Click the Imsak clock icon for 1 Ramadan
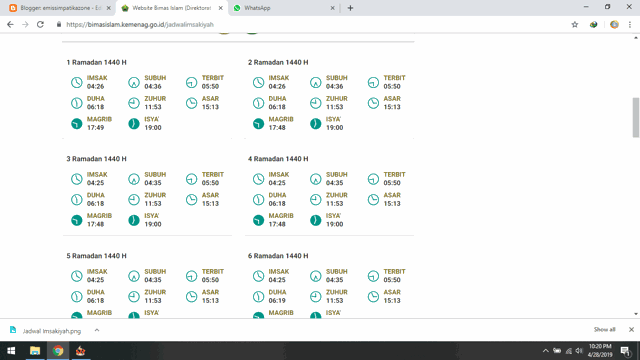 (x=76, y=82)
